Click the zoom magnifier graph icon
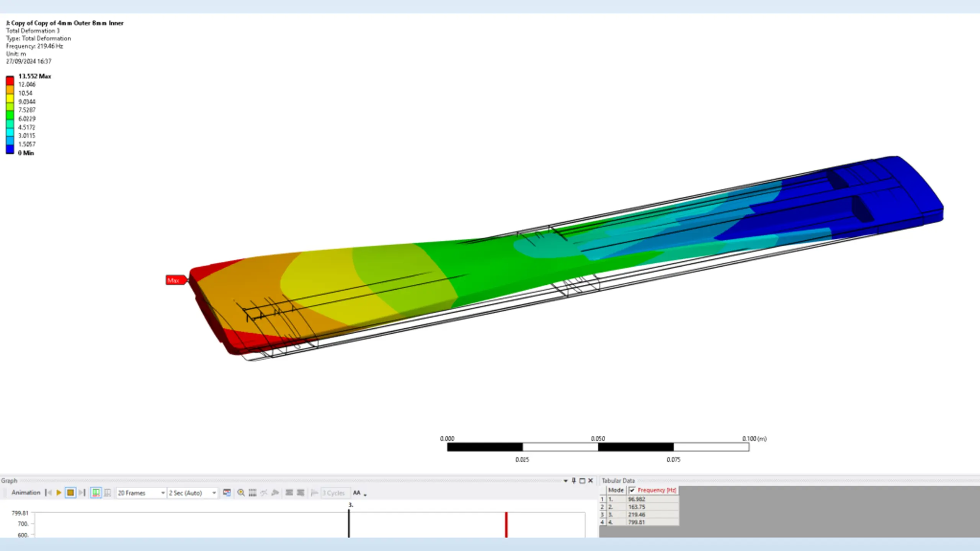The width and height of the screenshot is (980, 551). (241, 492)
